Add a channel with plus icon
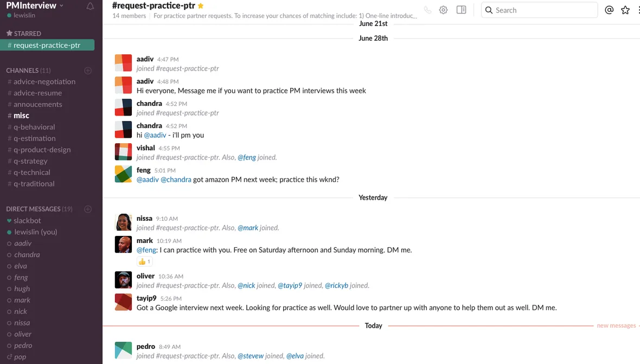 tap(88, 71)
